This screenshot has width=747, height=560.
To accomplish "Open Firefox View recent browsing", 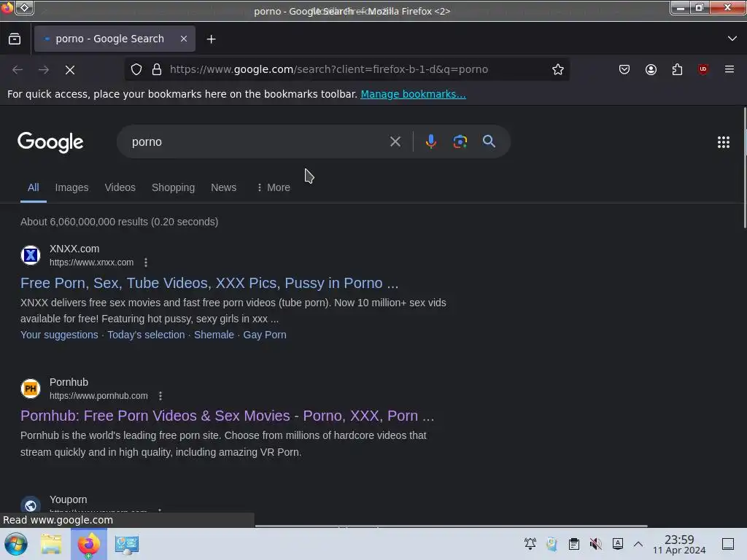I will tap(15, 39).
